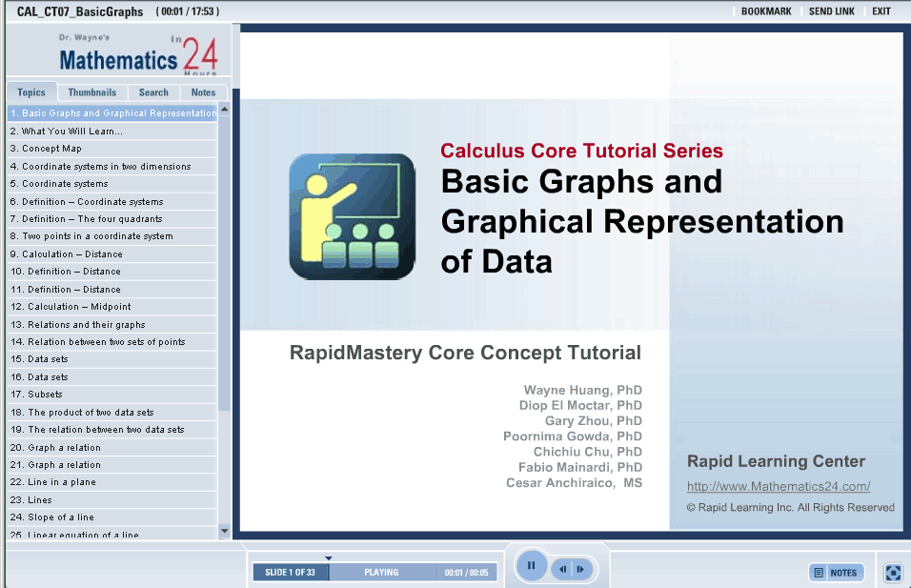Image resolution: width=911 pixels, height=588 pixels.
Task: Select topic 22 Line in a plane
Action: (x=112, y=482)
